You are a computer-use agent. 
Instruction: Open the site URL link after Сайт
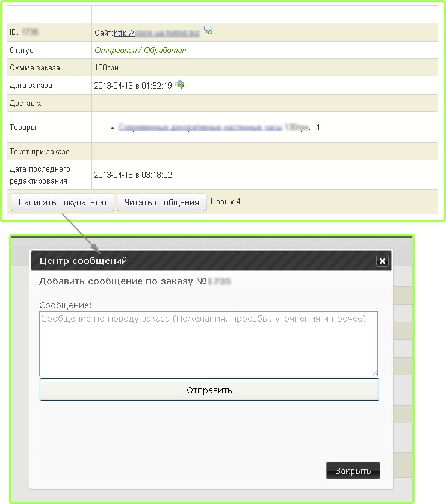(x=156, y=32)
